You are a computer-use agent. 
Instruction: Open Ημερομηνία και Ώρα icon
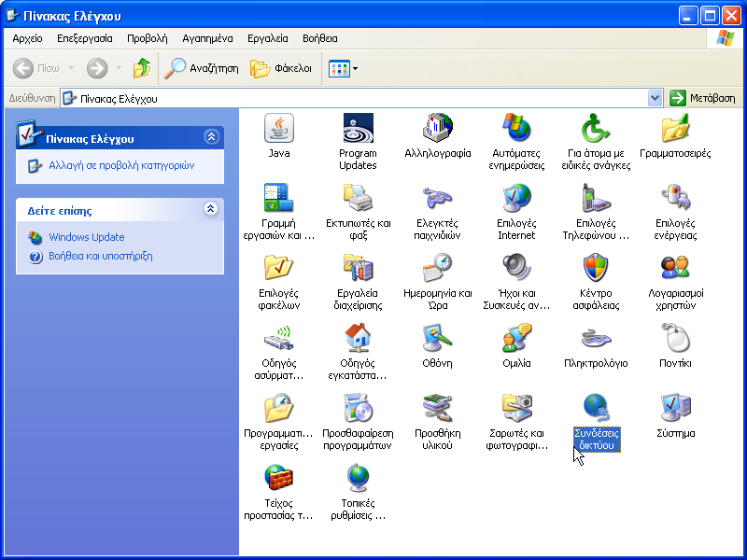click(x=437, y=269)
